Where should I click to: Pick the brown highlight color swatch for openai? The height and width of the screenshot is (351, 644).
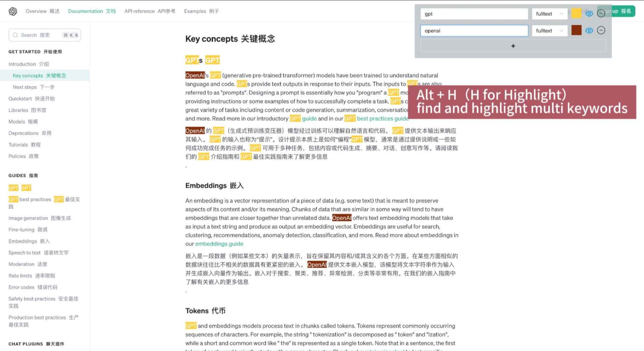(576, 30)
